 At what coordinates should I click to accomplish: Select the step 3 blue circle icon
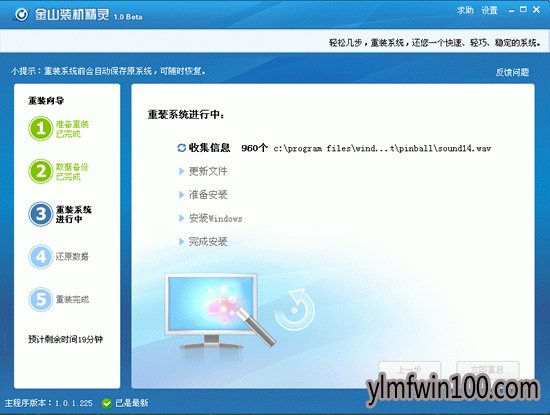click(x=40, y=214)
